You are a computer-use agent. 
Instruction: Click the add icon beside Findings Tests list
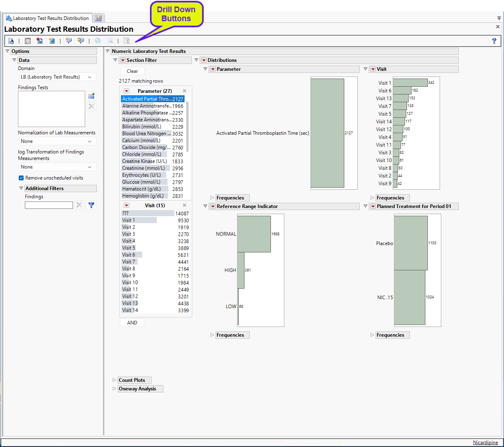[91, 96]
